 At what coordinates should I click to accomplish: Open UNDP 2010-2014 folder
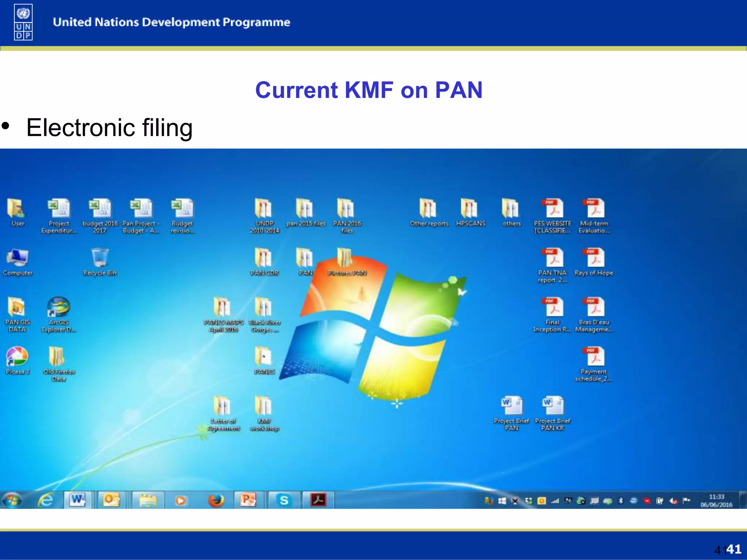coord(264,208)
